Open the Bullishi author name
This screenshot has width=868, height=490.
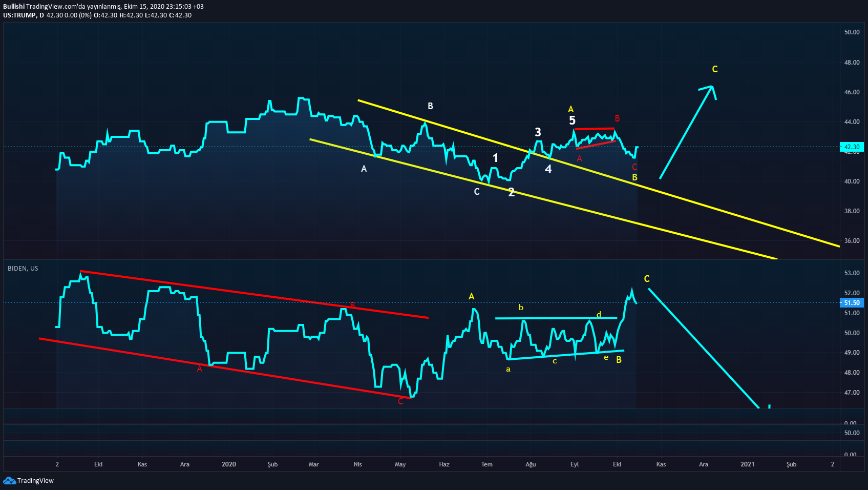[14, 6]
